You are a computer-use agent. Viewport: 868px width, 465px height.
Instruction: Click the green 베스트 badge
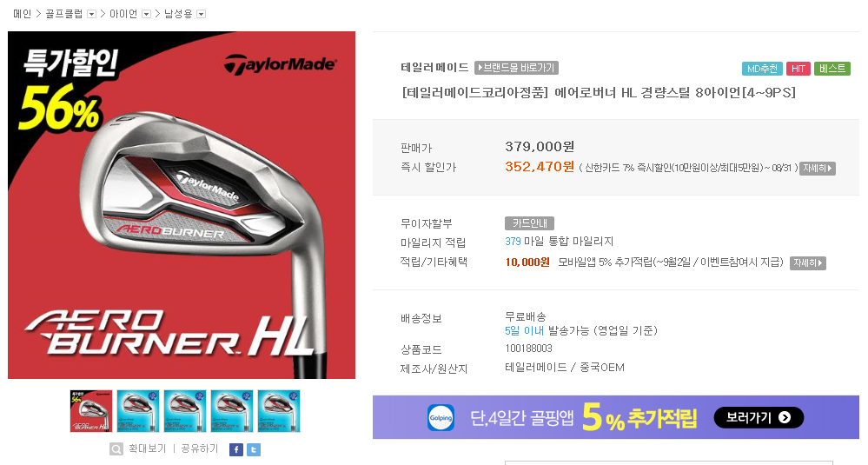click(x=832, y=69)
